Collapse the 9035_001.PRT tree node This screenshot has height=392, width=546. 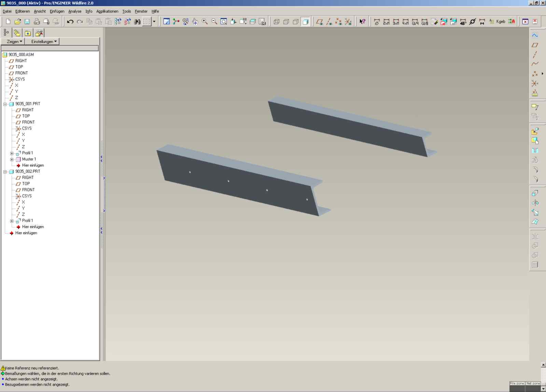pos(5,104)
